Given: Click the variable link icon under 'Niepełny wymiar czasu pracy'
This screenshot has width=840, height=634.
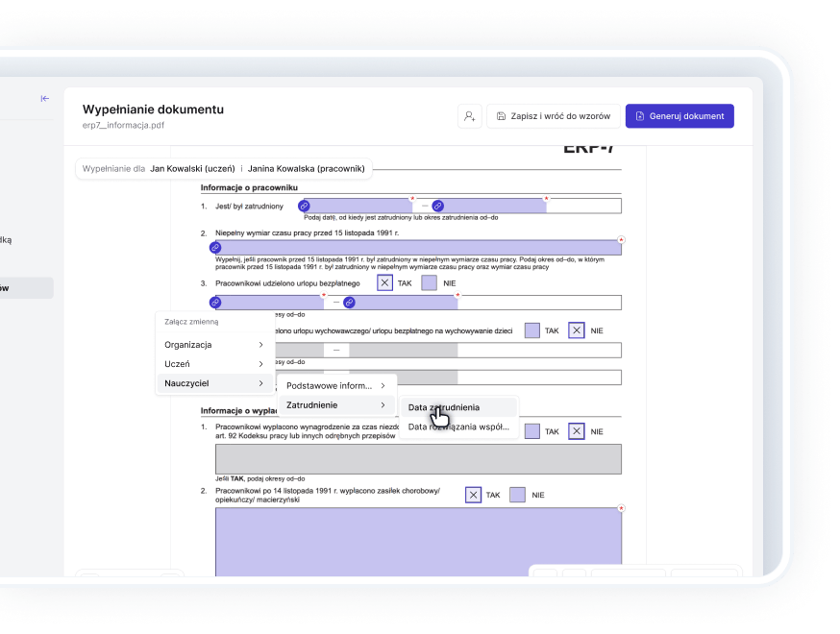Looking at the screenshot, I should [x=212, y=249].
